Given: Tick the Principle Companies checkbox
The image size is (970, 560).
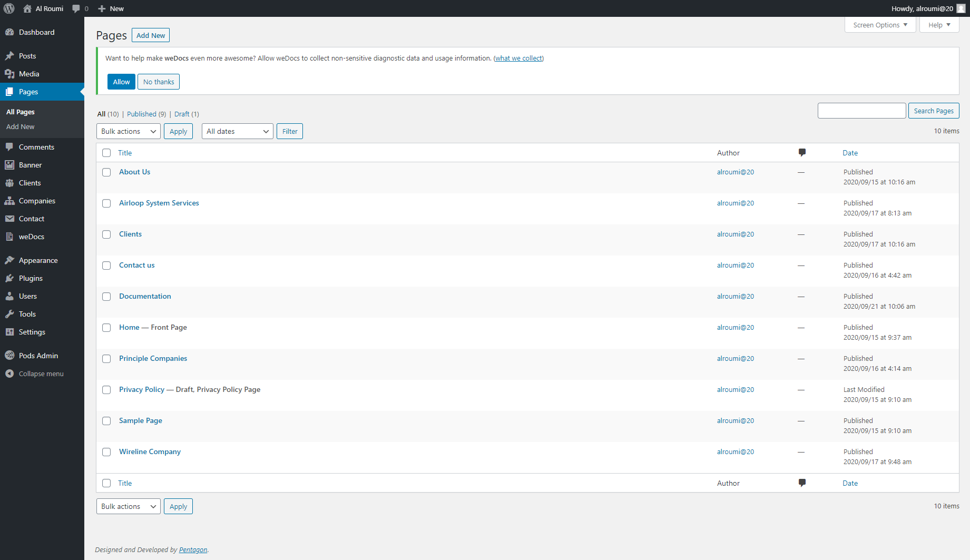Looking at the screenshot, I should [x=106, y=359].
